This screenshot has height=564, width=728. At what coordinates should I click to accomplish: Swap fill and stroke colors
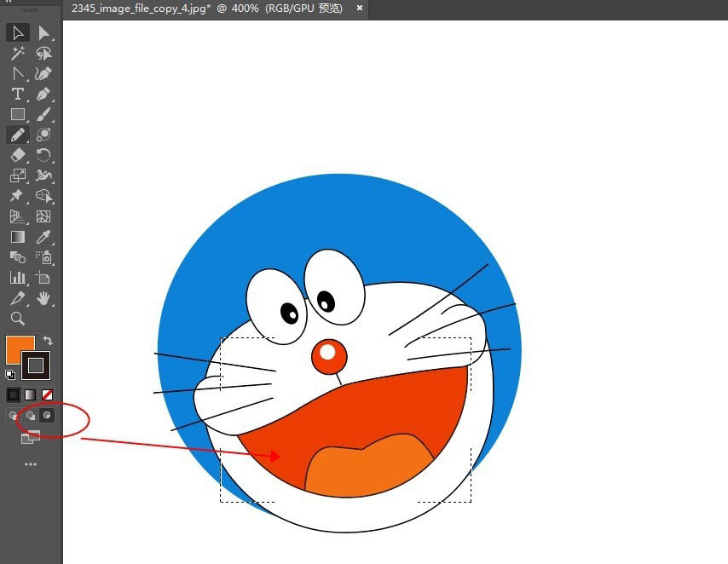tap(48, 341)
